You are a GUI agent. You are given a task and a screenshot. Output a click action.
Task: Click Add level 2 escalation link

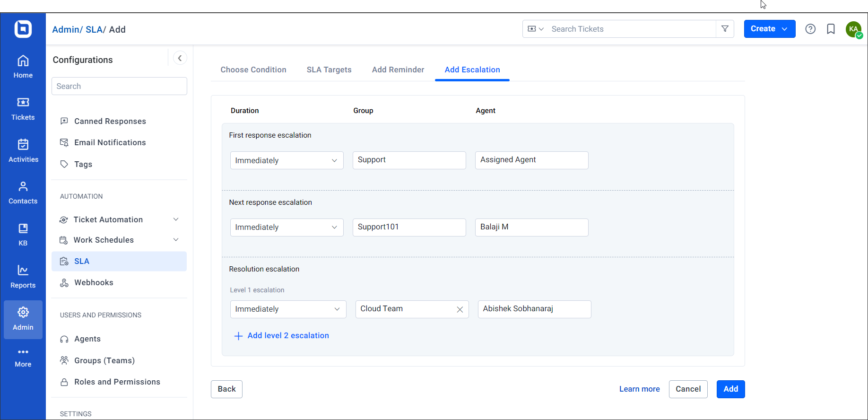[x=288, y=336]
